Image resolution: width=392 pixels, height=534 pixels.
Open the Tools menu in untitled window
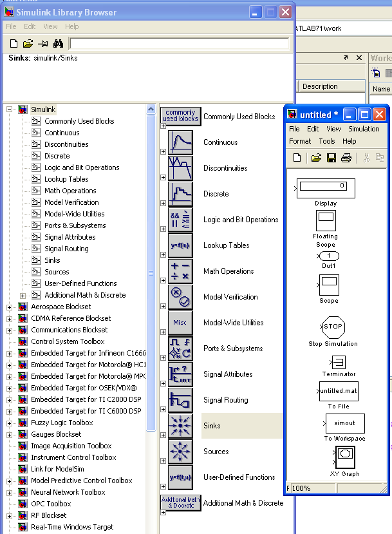tap(327, 141)
